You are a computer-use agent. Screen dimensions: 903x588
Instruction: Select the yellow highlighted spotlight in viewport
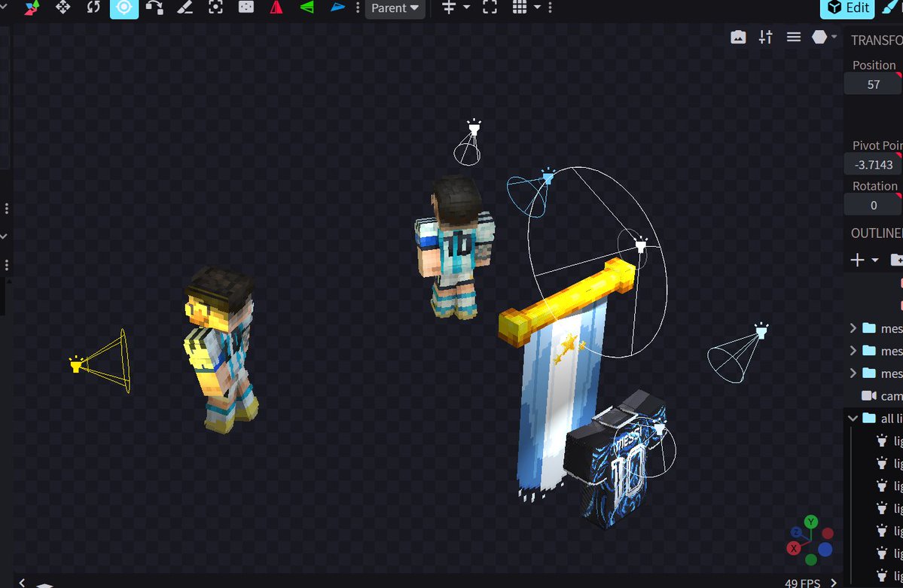(x=76, y=364)
